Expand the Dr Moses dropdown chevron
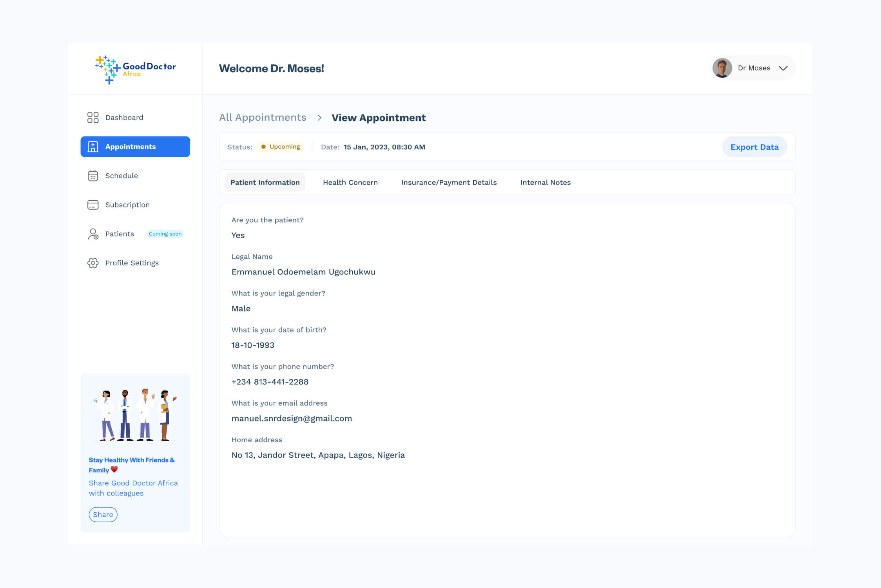The image size is (881, 588). [x=783, y=68]
